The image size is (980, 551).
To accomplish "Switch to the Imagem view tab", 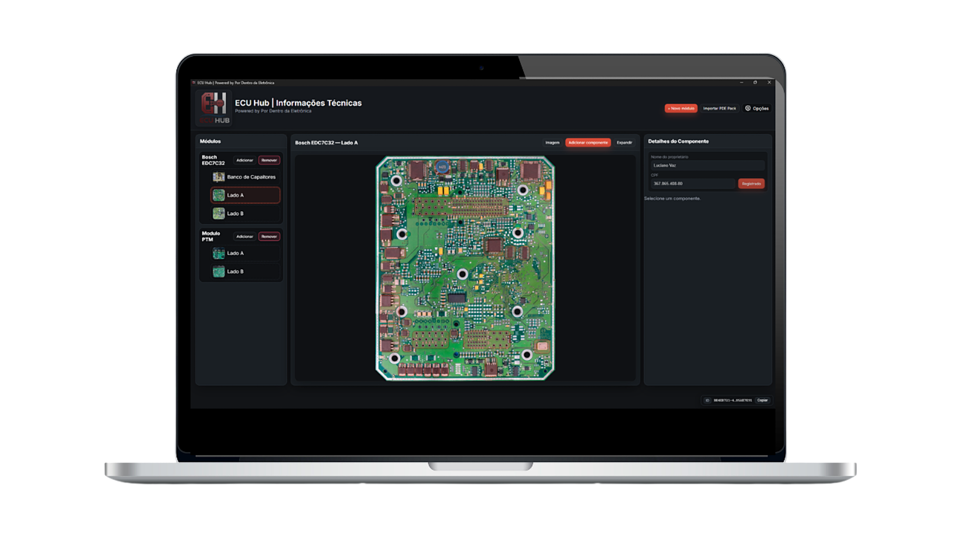I will click(x=552, y=143).
